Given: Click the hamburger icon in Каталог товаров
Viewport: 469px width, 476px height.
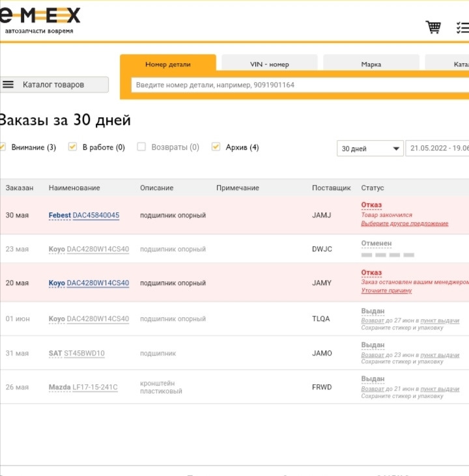Looking at the screenshot, I should click(x=8, y=85).
